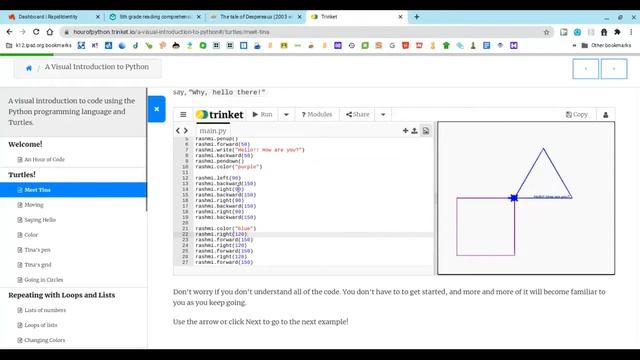Close the sidebar with the blue X button
The image size is (640, 360).
[156, 109]
